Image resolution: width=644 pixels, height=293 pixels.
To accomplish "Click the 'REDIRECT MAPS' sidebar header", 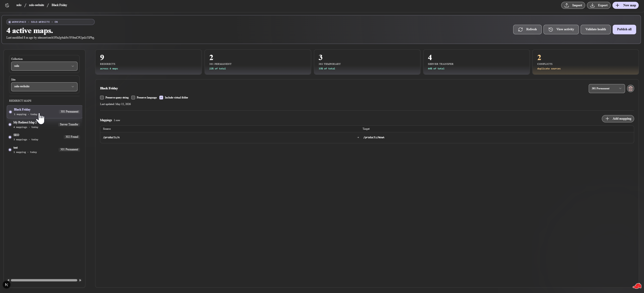I will [20, 101].
